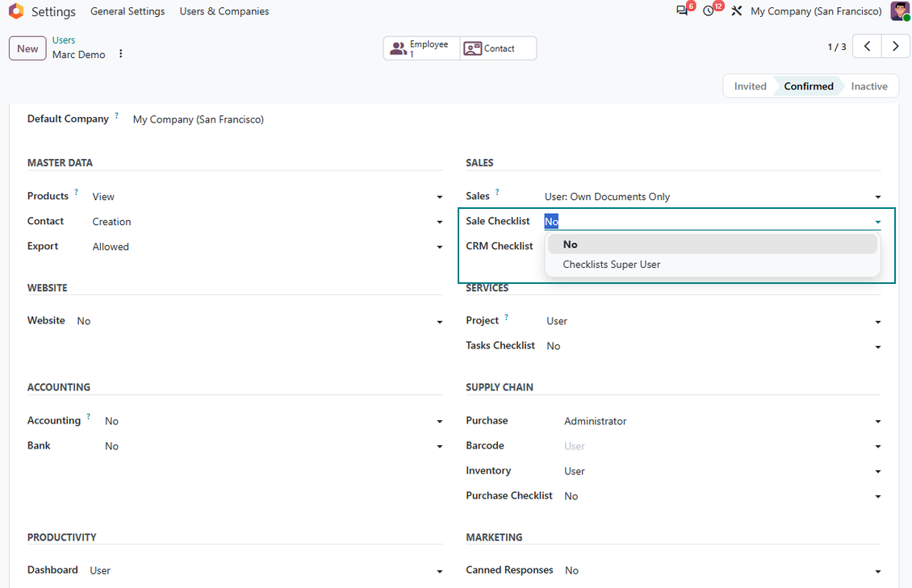Show help tooltip for Products
912x588 pixels.
pos(76,192)
